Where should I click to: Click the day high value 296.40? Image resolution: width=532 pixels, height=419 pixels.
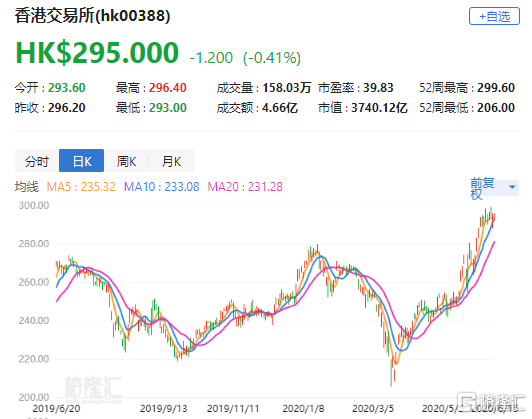[x=168, y=88]
